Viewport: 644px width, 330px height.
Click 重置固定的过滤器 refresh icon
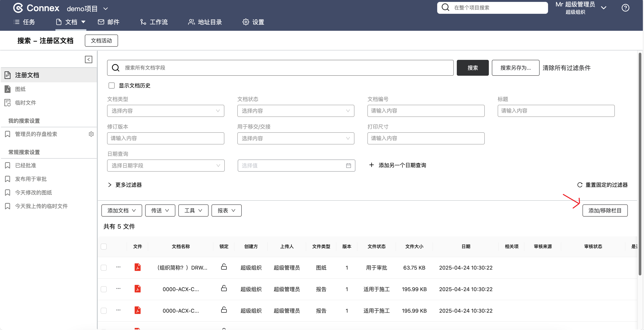click(580, 185)
